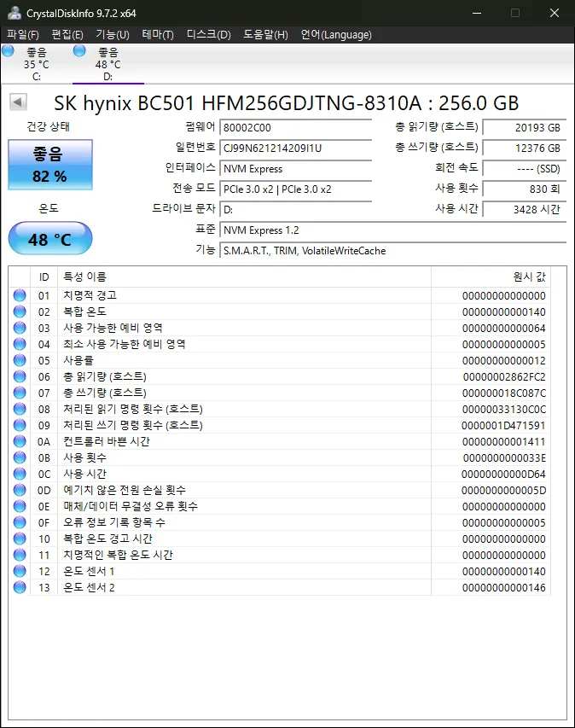Click the 48 °C temperature button
Viewport: 575px width, 728px height.
click(x=50, y=239)
